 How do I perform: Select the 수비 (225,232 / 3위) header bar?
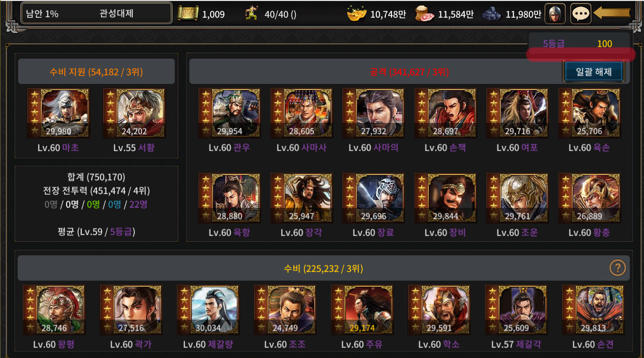click(324, 268)
